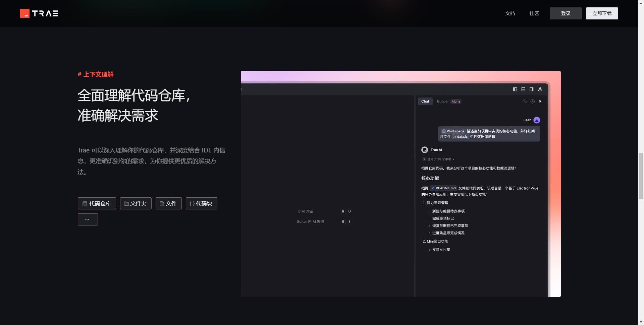Expand the 使用了 25 个参考 references

[x=424, y=159]
